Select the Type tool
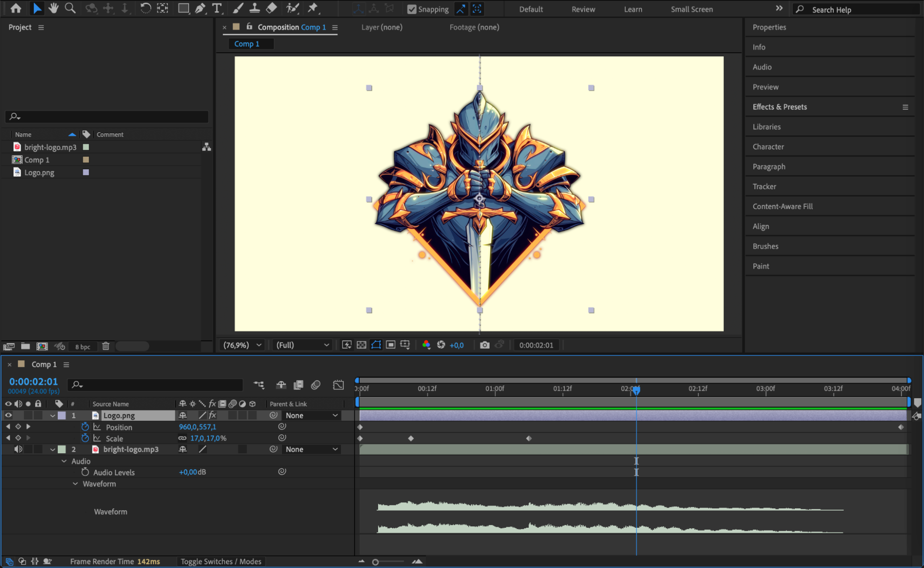The width and height of the screenshot is (924, 568). click(216, 8)
